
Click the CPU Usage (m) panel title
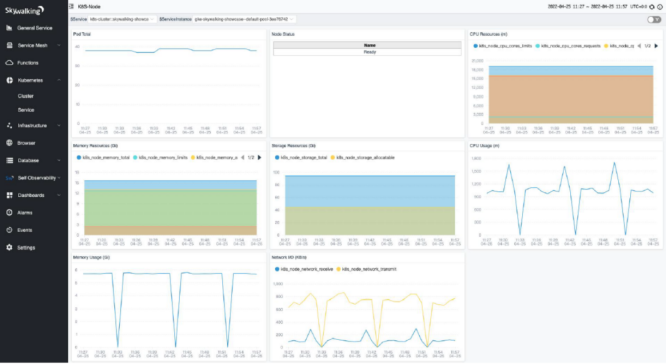(485, 146)
